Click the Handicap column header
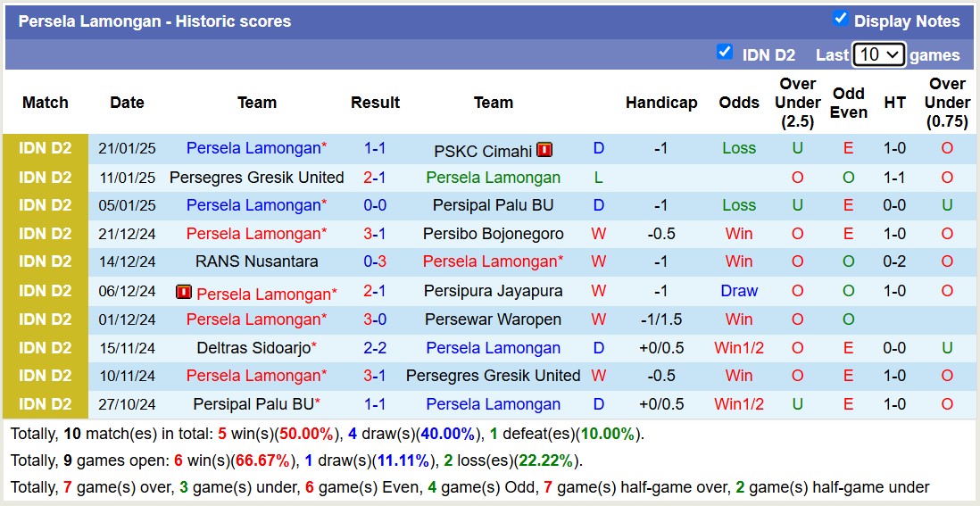 660,103
